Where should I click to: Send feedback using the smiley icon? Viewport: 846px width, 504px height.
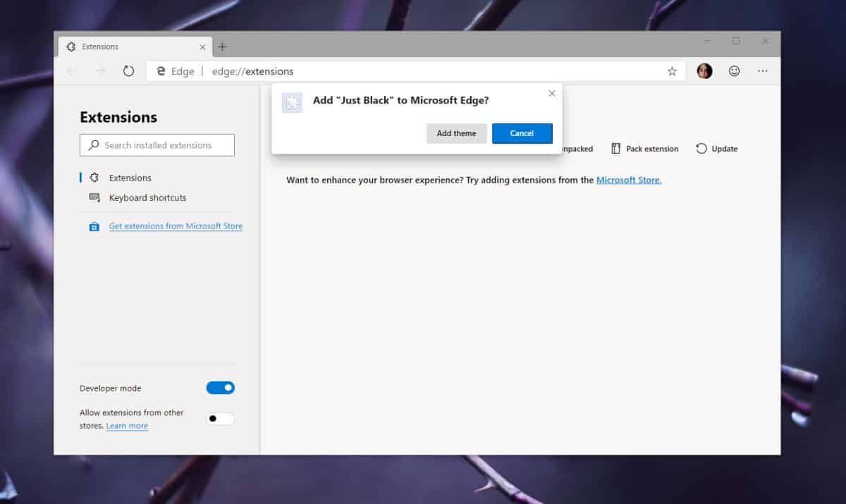tap(734, 71)
